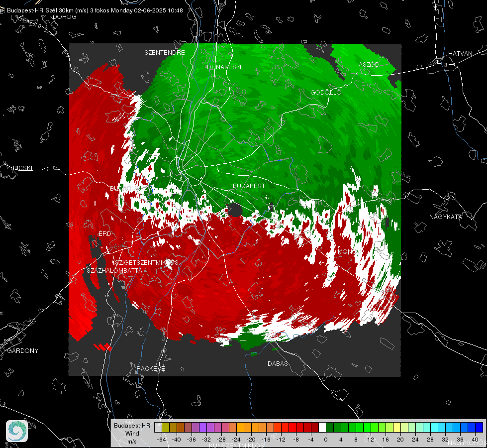Click the 'NAGYKÁTA' town label

point(446,217)
